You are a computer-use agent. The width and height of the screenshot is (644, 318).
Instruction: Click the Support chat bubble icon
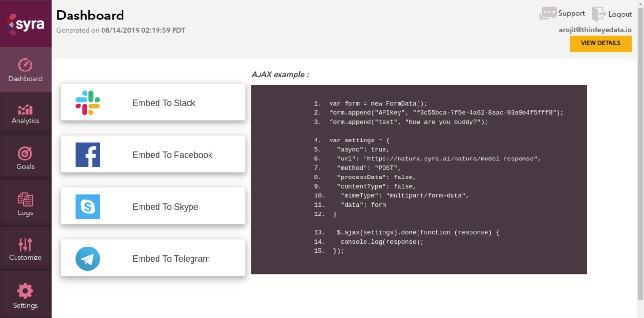pos(547,14)
